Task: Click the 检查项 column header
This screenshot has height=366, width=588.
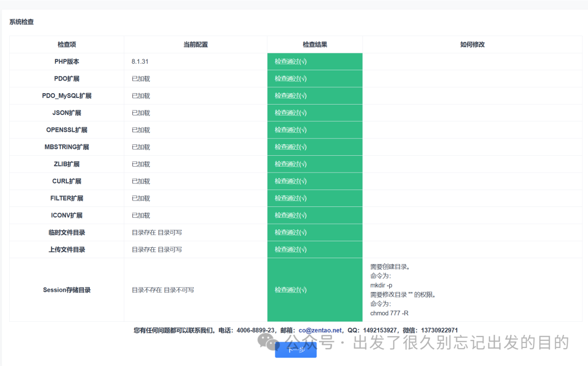Action: point(66,44)
